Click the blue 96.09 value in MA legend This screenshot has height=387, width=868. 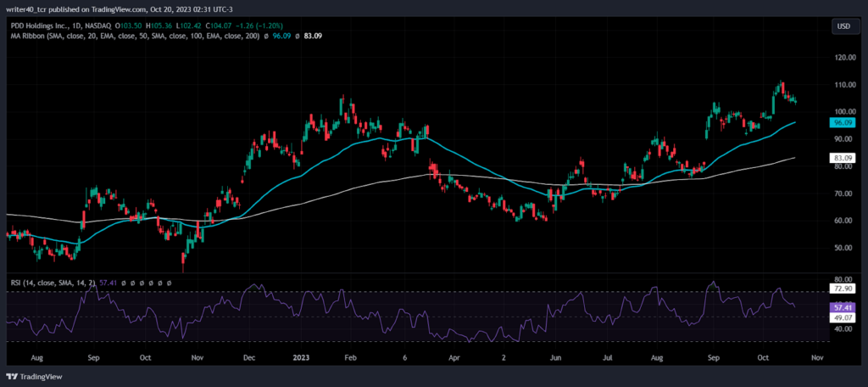(283, 36)
